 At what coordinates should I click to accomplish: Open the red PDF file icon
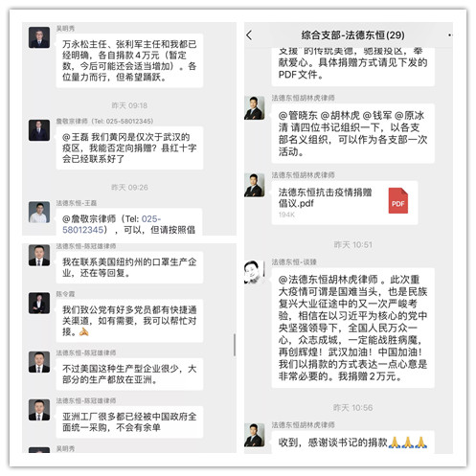pos(398,200)
